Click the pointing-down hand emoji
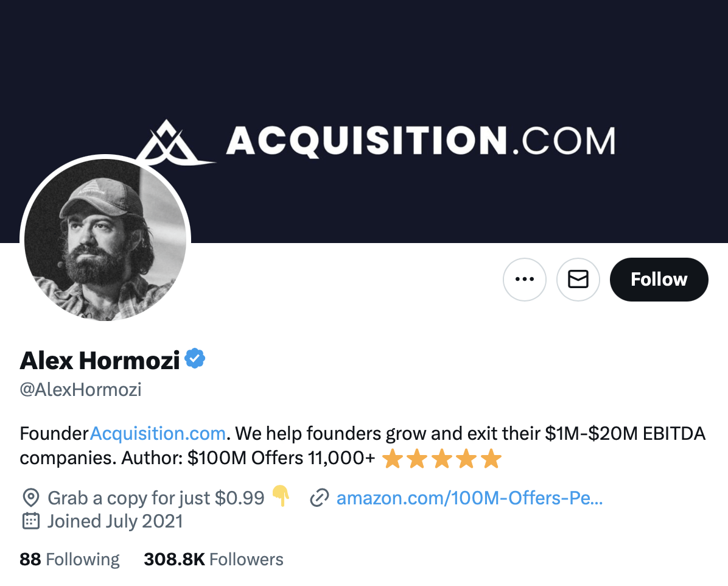The height and width of the screenshot is (586, 728). tap(281, 496)
